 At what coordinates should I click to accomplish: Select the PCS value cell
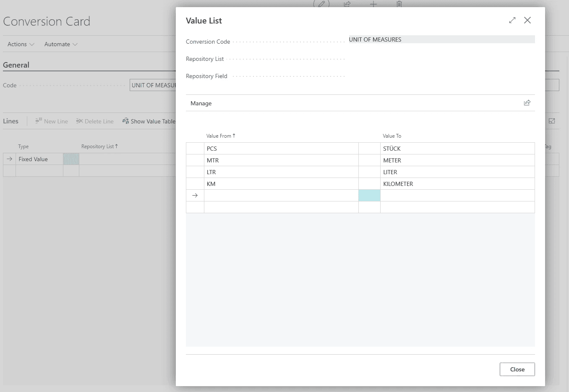[x=281, y=149]
